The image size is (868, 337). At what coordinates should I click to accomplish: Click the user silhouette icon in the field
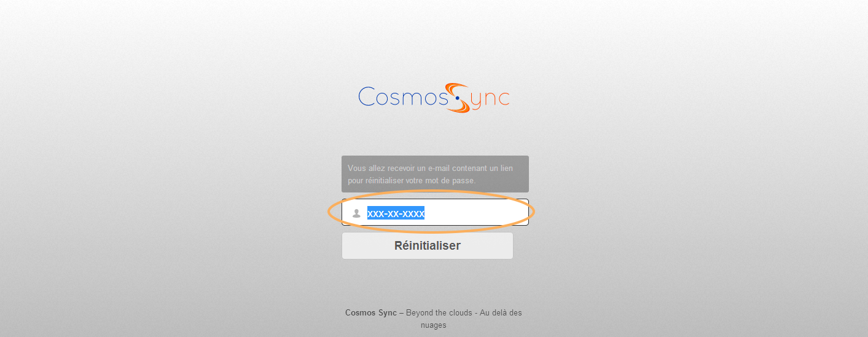pyautogui.click(x=356, y=213)
